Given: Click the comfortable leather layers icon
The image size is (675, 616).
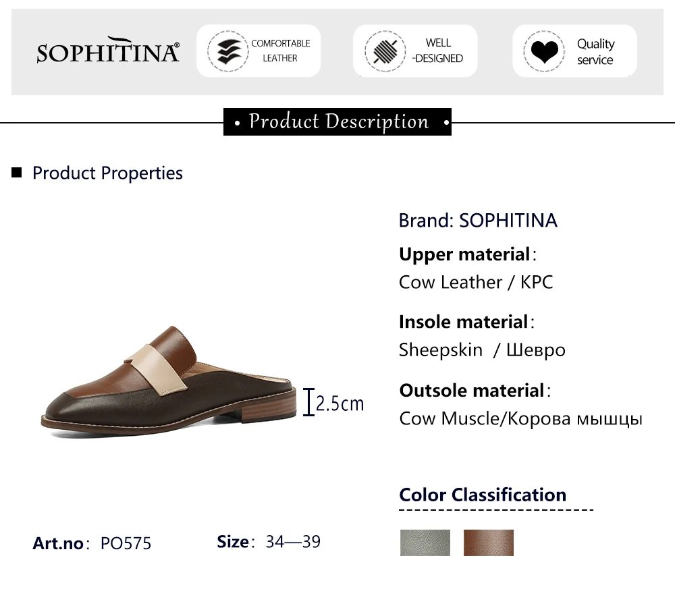Looking at the screenshot, I should [227, 51].
